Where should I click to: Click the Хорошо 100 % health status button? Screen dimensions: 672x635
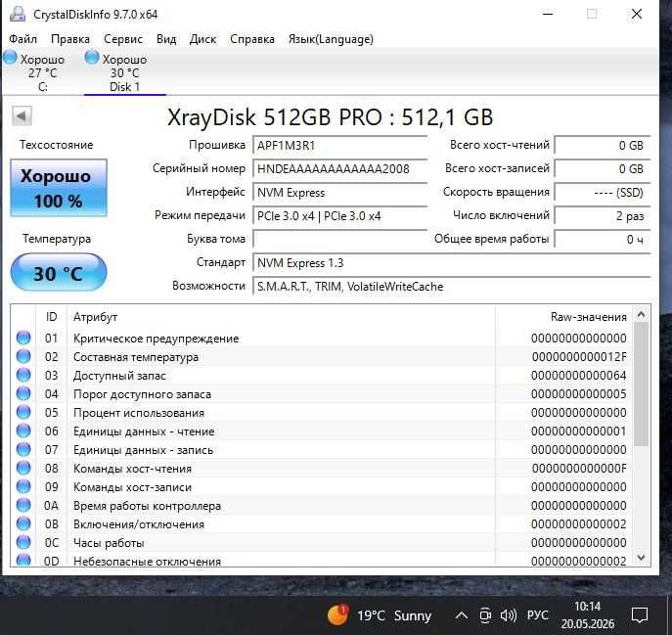click(x=59, y=188)
